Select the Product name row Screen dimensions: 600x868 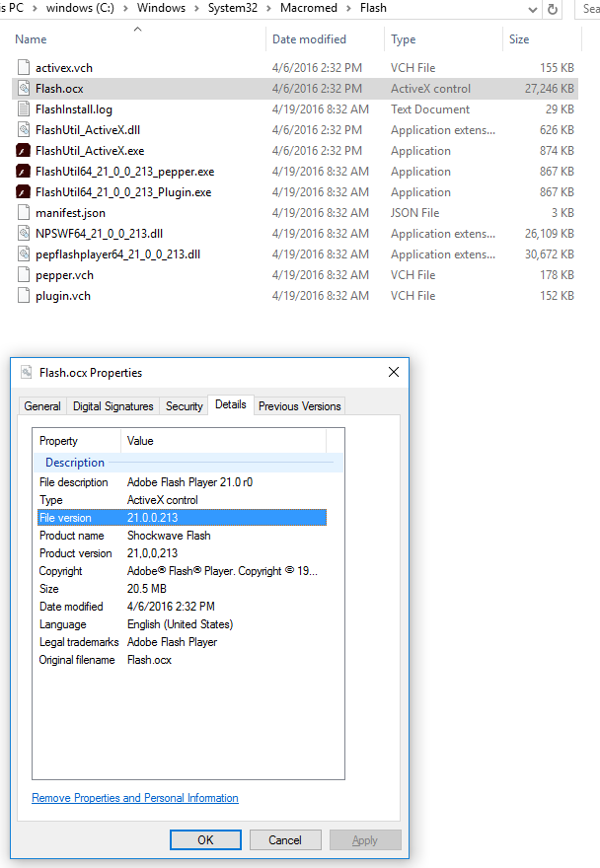pyautogui.click(x=182, y=536)
